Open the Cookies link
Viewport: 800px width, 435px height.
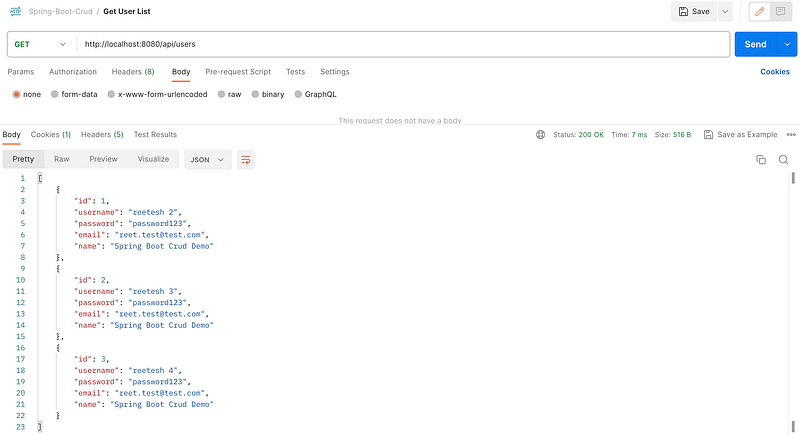774,72
